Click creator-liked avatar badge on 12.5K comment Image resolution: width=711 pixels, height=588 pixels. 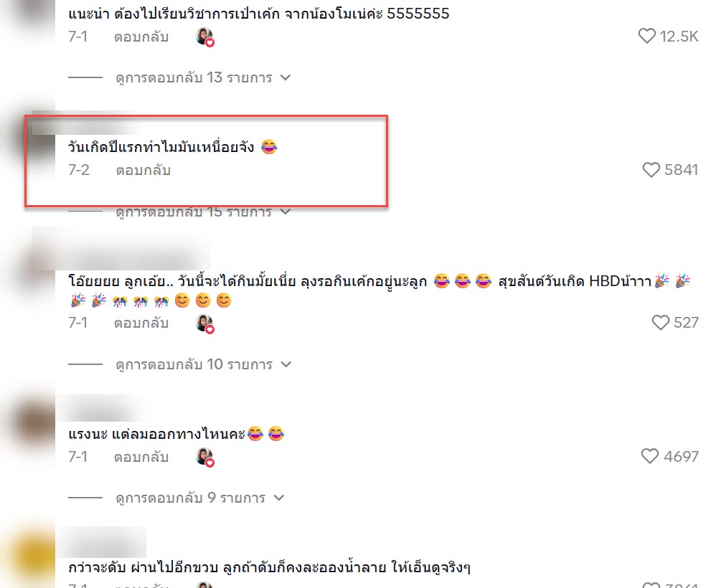pyautogui.click(x=205, y=37)
